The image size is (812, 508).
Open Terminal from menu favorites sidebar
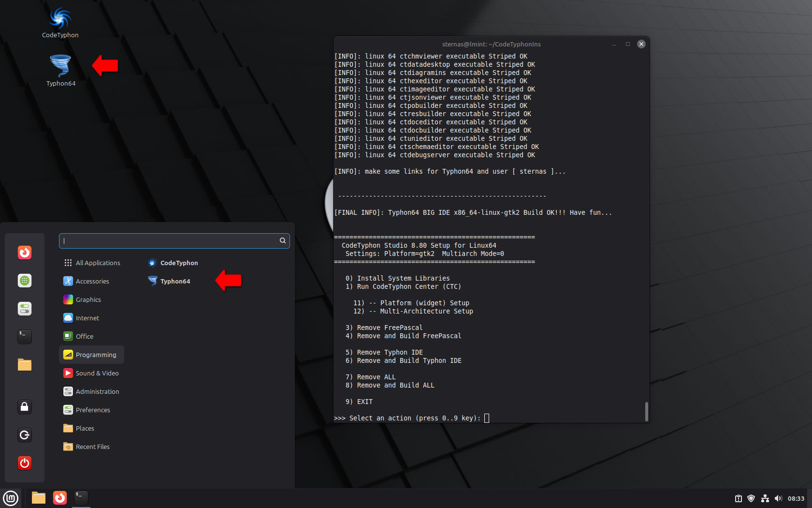pos(25,337)
